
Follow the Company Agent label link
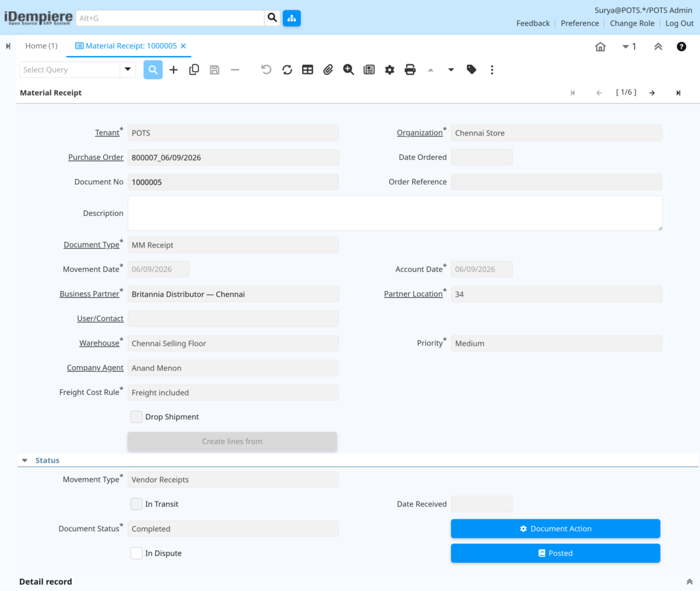(95, 368)
